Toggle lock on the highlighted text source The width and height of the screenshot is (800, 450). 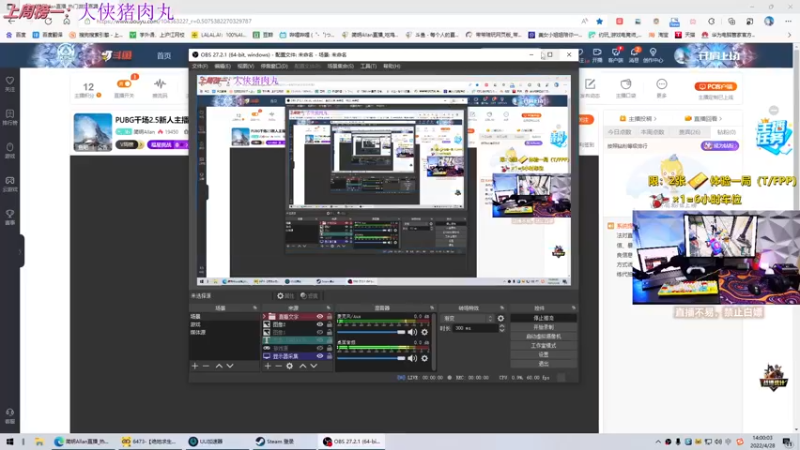(x=329, y=340)
